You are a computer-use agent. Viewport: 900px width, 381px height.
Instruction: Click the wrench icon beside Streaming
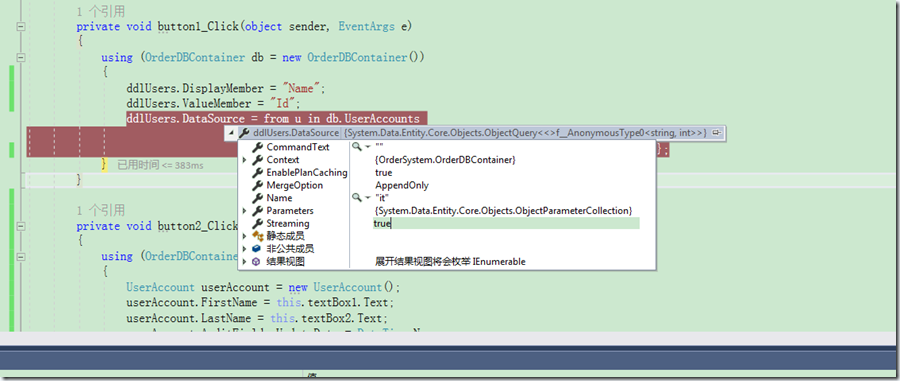point(257,223)
